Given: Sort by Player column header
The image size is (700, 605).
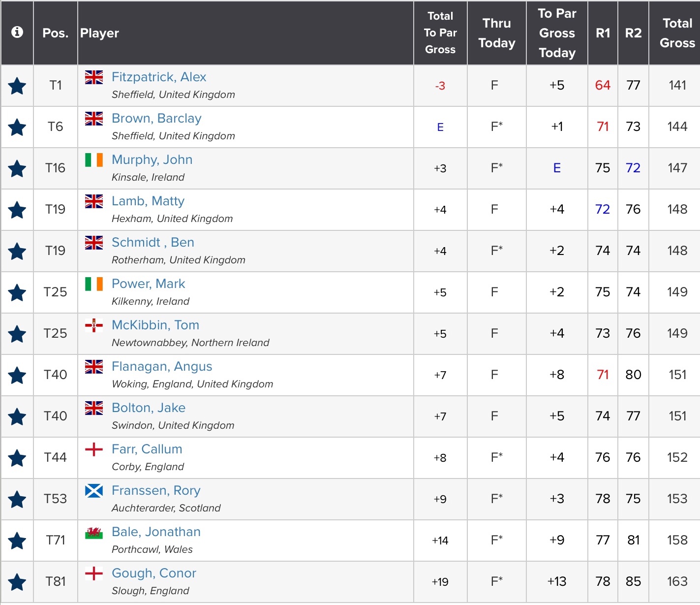Looking at the screenshot, I should 100,33.
